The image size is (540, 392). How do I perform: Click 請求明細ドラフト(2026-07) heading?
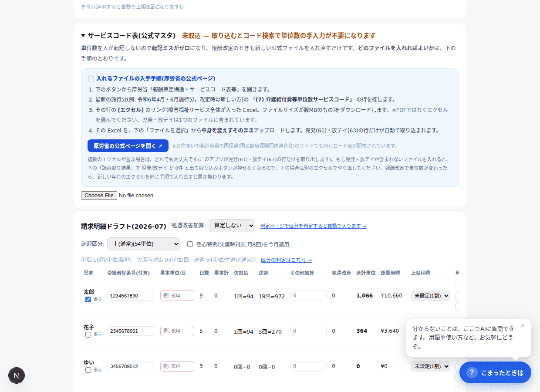click(x=124, y=226)
